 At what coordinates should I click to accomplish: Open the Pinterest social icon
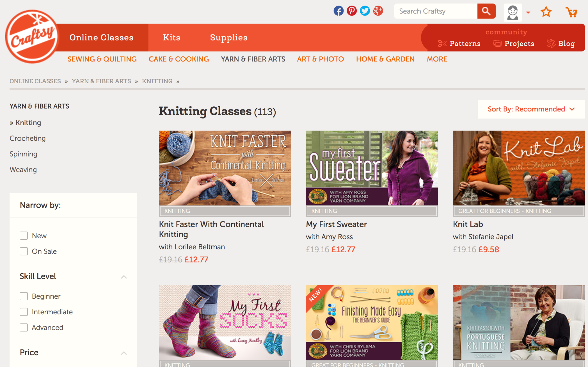tap(352, 11)
